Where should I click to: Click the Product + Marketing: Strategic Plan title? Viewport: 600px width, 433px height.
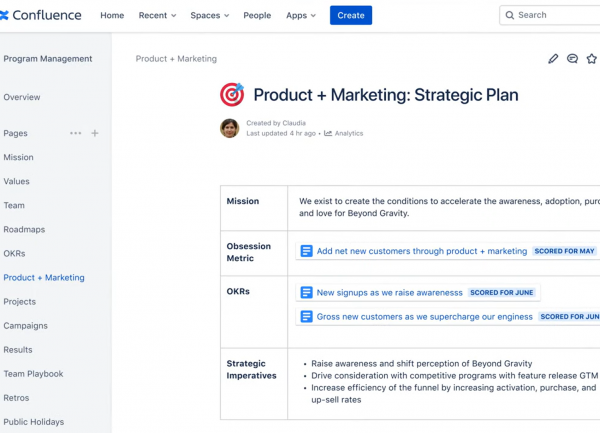[x=386, y=95]
